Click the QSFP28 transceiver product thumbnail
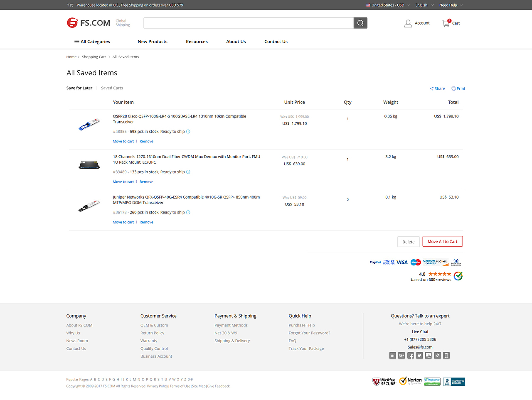This screenshot has width=532, height=400. pos(89,123)
